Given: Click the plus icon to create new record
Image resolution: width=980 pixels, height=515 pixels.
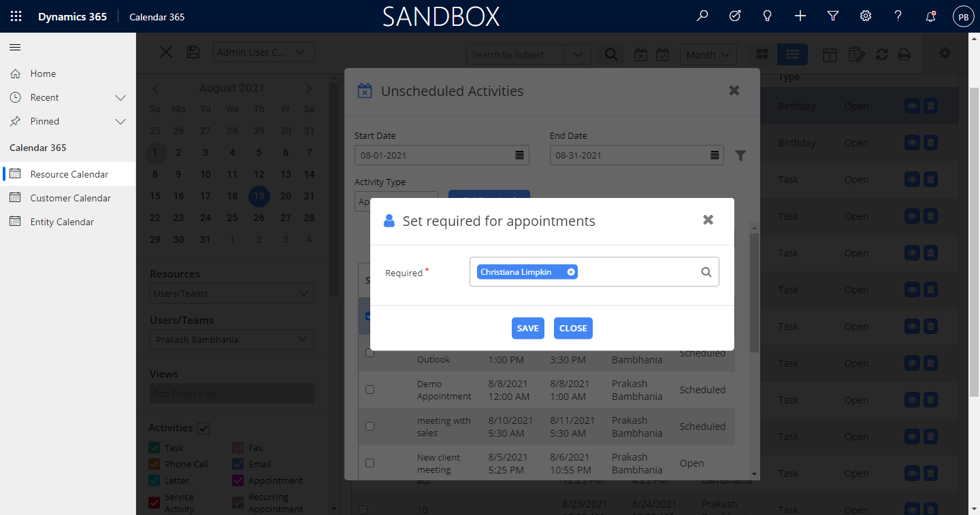Looking at the screenshot, I should tap(800, 16).
